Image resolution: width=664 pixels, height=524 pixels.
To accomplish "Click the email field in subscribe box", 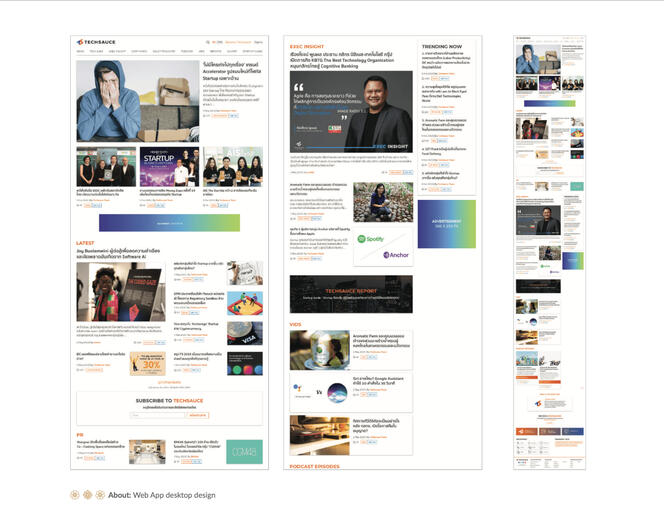I will coord(158,416).
